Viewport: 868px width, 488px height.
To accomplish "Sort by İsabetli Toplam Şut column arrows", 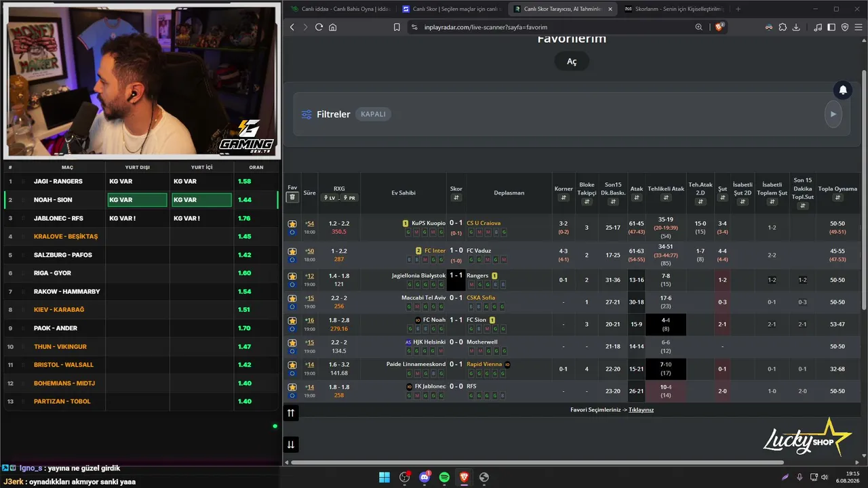I will [772, 202].
